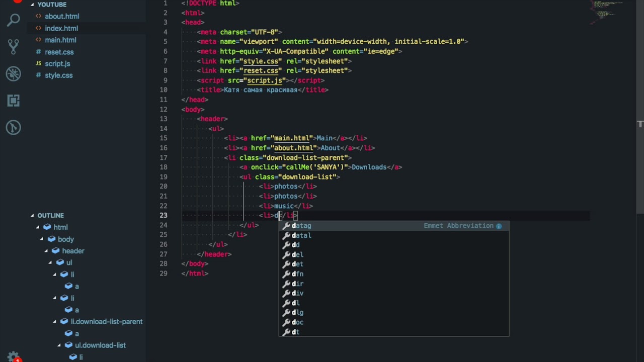Screen dimensions: 644x362
Task: Open style.css from the file list
Action: (x=58, y=75)
